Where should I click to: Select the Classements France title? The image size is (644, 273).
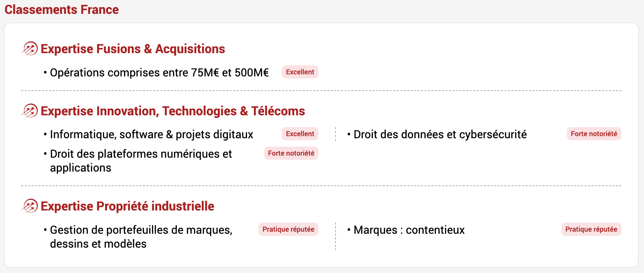click(x=61, y=10)
